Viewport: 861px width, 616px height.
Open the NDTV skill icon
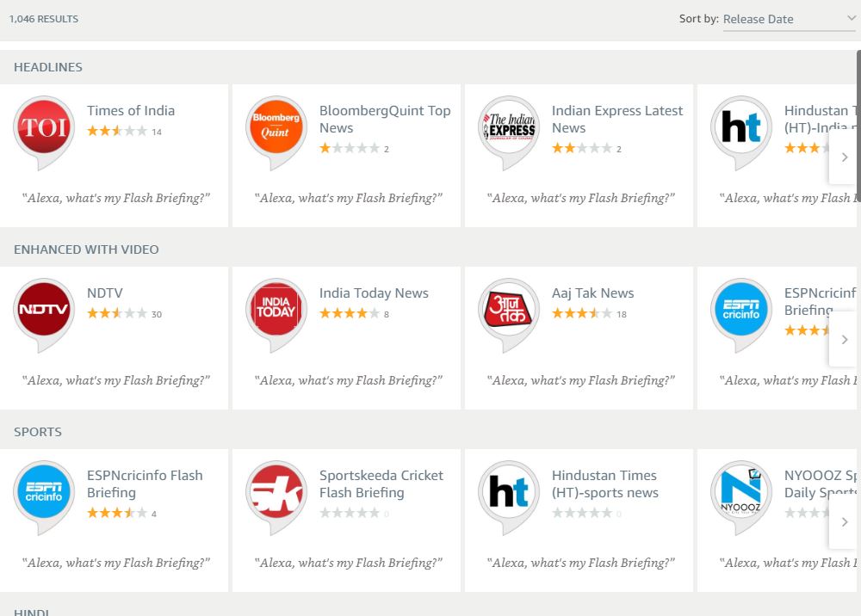[x=44, y=315]
